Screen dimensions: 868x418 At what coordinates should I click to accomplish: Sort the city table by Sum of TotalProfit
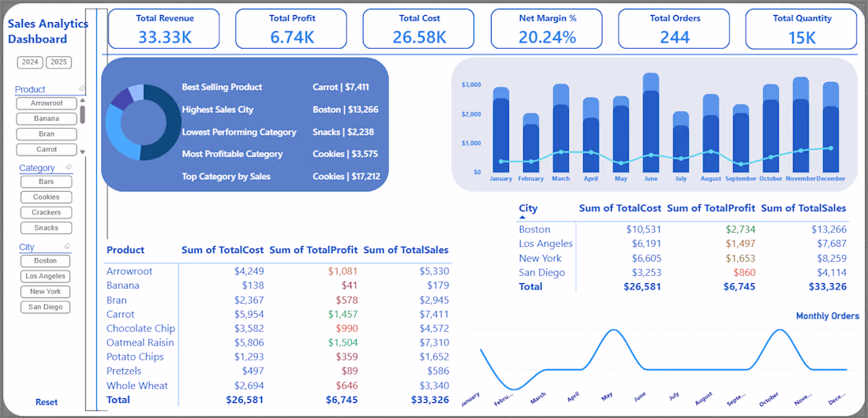point(711,209)
